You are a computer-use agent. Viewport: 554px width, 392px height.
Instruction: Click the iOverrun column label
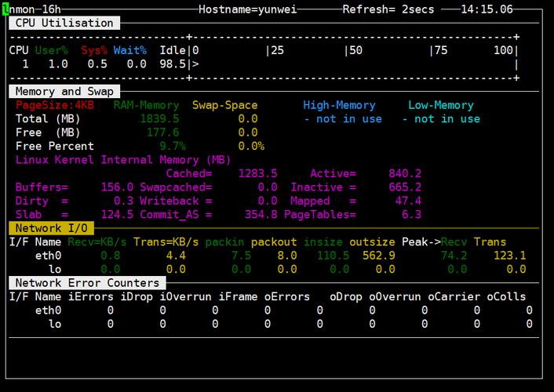[185, 296]
